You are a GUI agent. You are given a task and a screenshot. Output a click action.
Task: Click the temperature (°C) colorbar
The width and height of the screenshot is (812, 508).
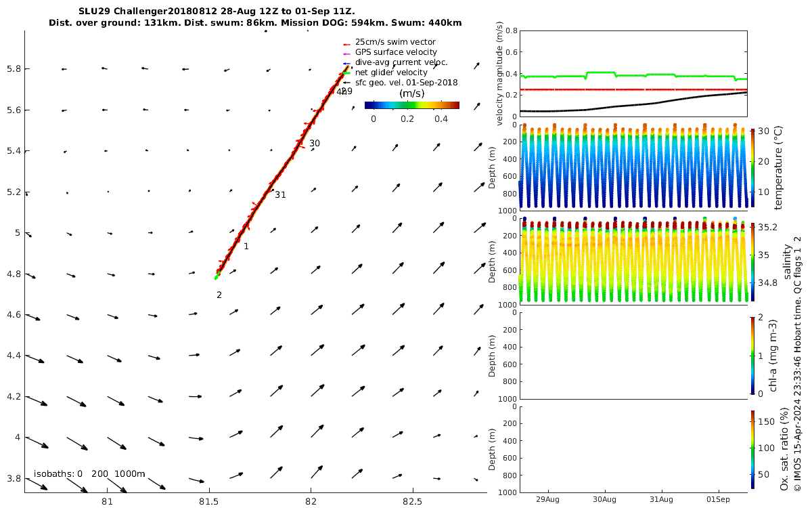coord(752,168)
